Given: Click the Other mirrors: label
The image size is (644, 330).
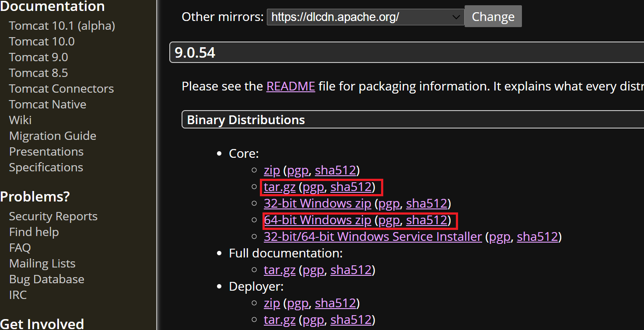Looking at the screenshot, I should pyautogui.click(x=223, y=17).
